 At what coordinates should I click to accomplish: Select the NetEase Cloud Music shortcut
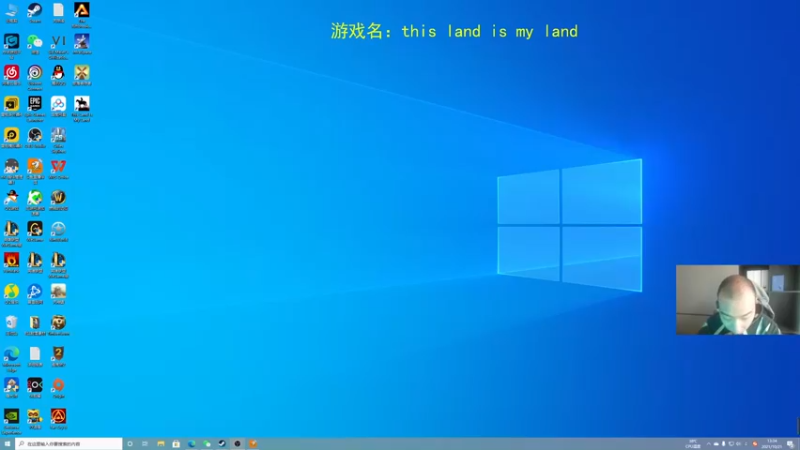coord(11,74)
